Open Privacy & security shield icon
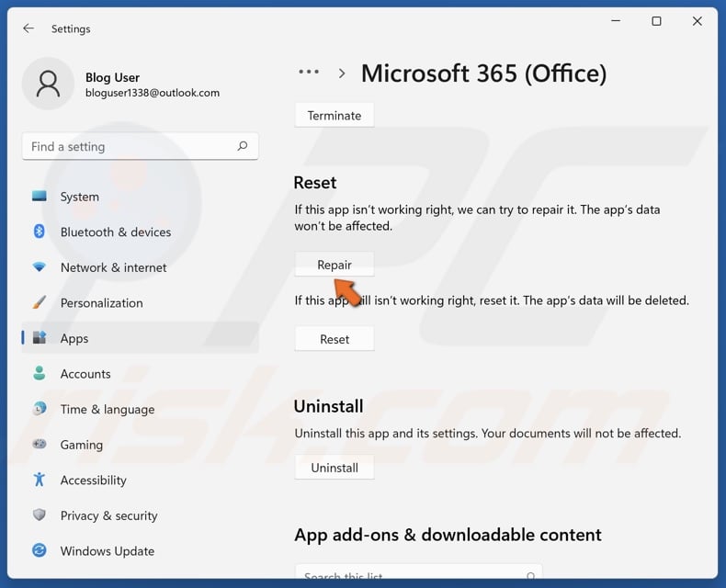Image resolution: width=726 pixels, height=588 pixels. 40,515
